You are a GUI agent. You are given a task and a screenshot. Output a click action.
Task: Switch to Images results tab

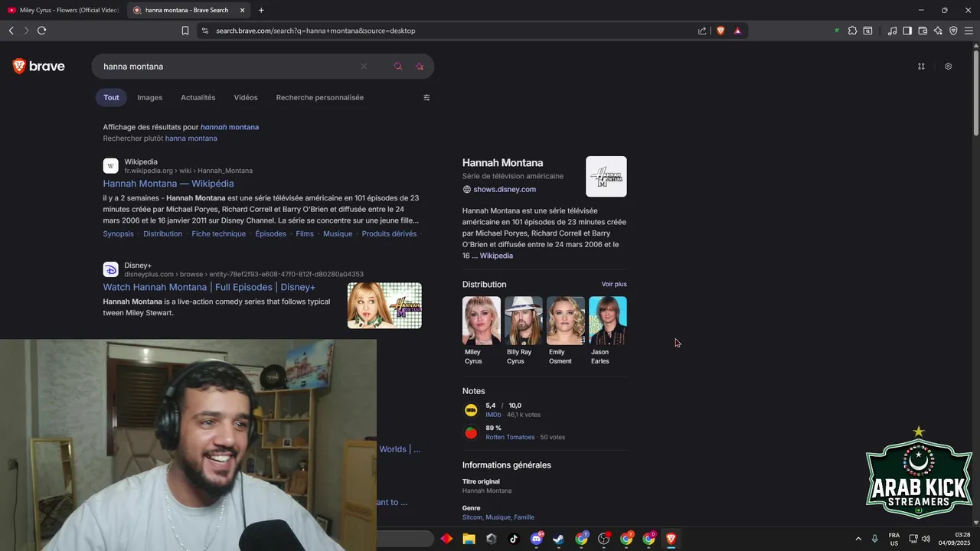pyautogui.click(x=150, y=97)
